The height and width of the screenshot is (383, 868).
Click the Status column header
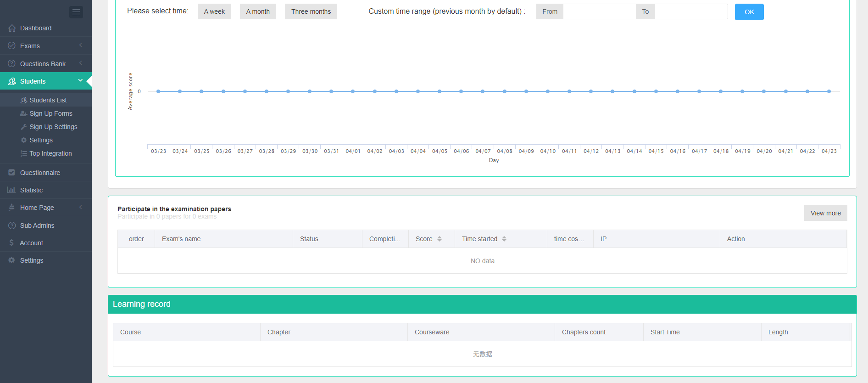(x=328, y=239)
